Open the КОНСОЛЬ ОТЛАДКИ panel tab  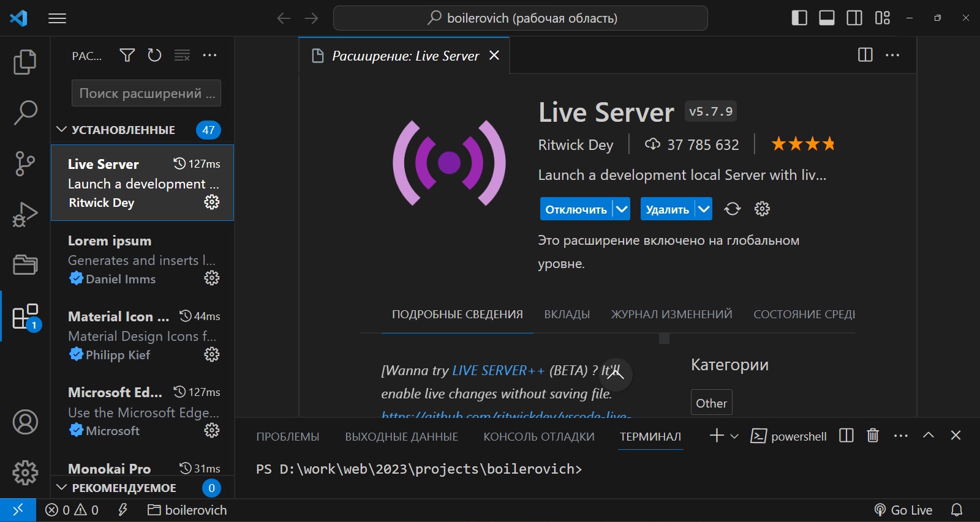(539, 436)
